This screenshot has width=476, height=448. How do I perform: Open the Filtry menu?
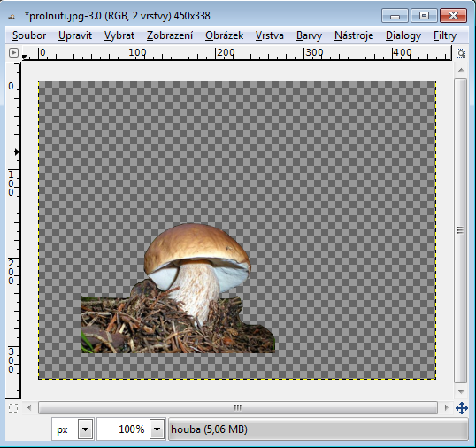(445, 35)
